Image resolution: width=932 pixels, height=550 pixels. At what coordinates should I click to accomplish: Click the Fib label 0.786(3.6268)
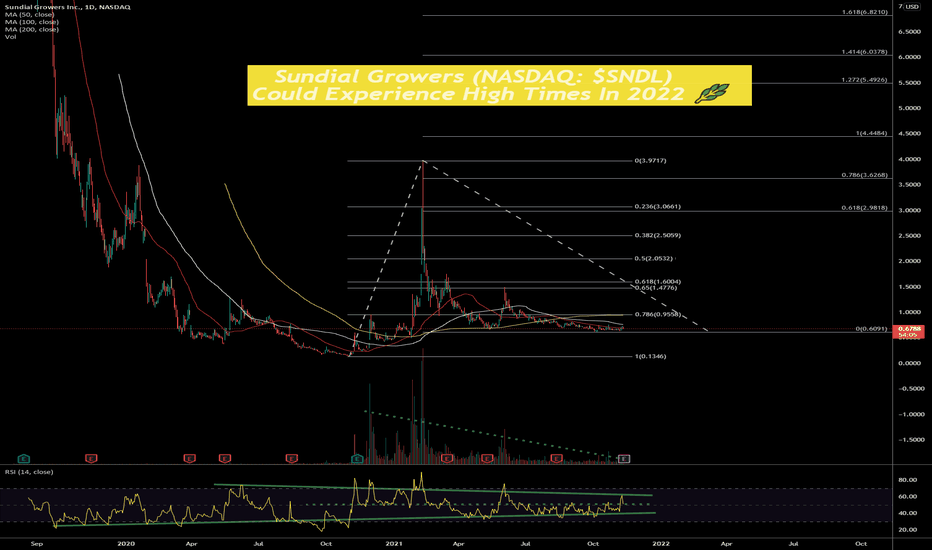click(864, 175)
